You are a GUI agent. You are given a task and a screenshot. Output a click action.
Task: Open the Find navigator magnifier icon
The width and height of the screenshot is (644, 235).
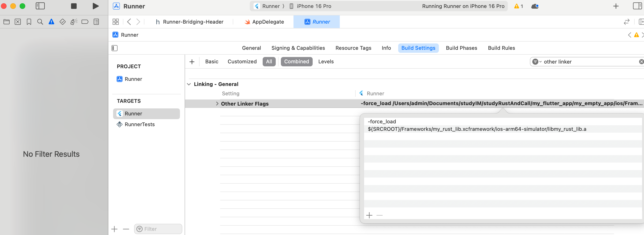pos(40,22)
